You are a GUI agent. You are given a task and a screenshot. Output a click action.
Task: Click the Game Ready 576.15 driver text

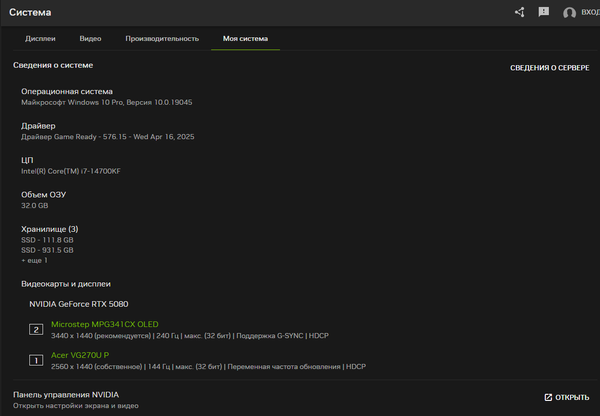pos(108,137)
